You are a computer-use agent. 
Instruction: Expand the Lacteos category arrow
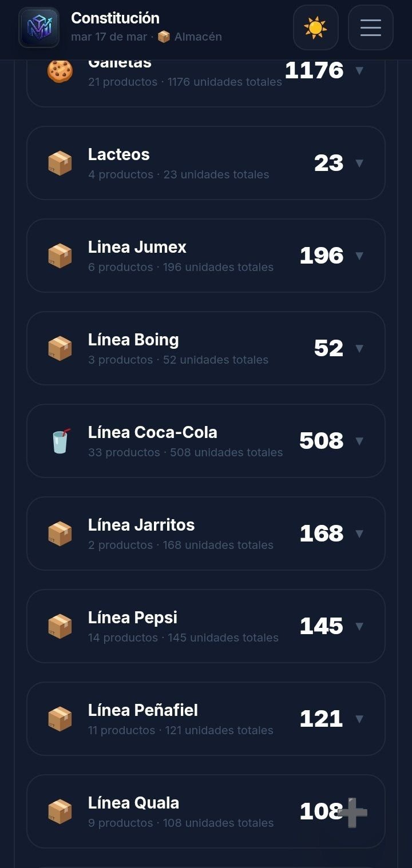(359, 163)
